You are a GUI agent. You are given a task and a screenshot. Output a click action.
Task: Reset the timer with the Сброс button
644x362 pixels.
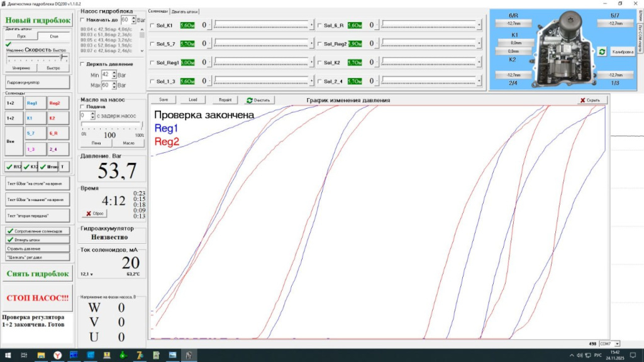pos(94,213)
